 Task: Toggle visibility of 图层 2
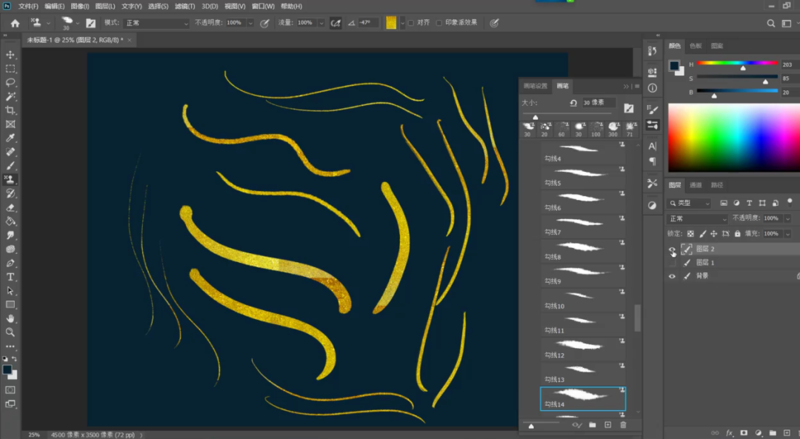[x=671, y=249]
